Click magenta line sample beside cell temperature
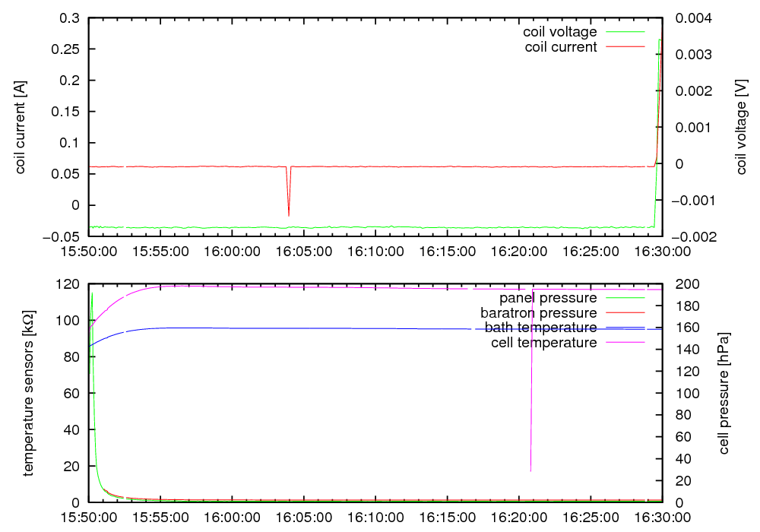This screenshot has height=532, width=760. [624, 343]
